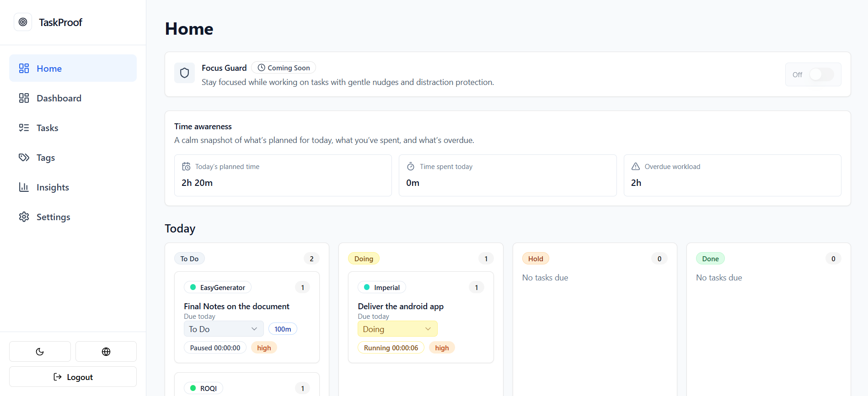
Task: Click the Focus Guard shield icon
Action: coord(184,73)
